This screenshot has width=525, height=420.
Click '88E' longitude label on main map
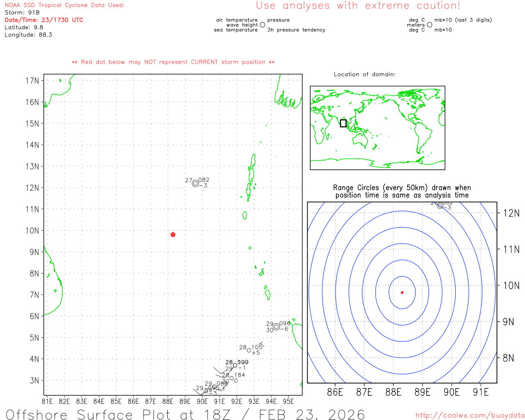pos(168,402)
